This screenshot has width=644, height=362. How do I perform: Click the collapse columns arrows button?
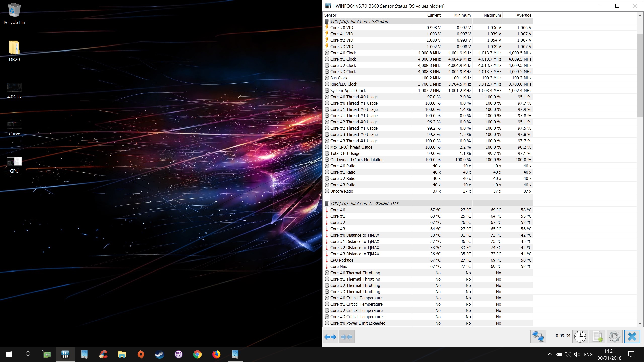[x=347, y=337]
